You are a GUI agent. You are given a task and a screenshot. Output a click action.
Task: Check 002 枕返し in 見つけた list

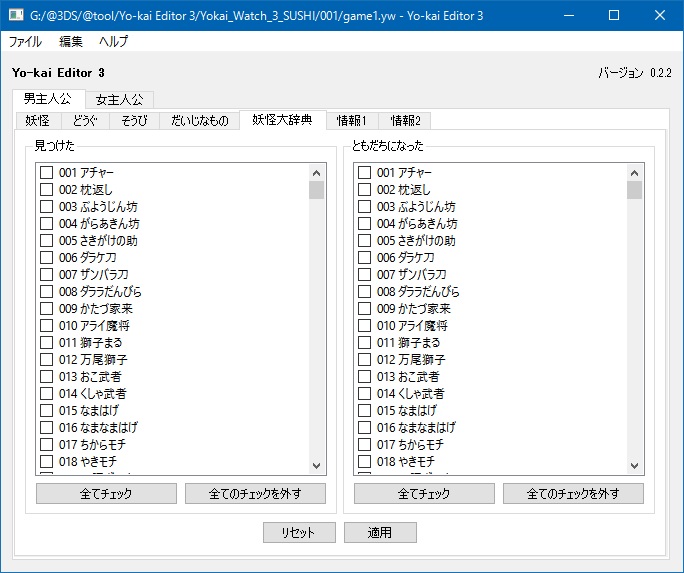pyautogui.click(x=47, y=189)
